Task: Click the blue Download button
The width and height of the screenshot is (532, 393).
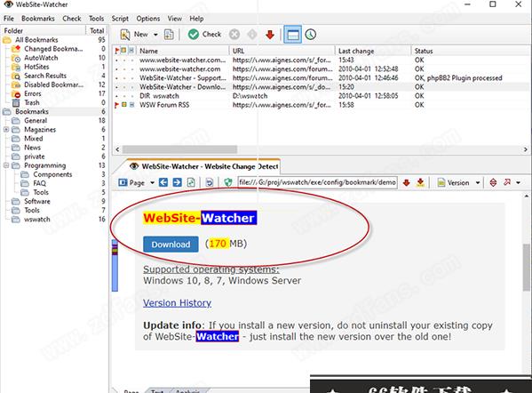Action: click(x=171, y=245)
